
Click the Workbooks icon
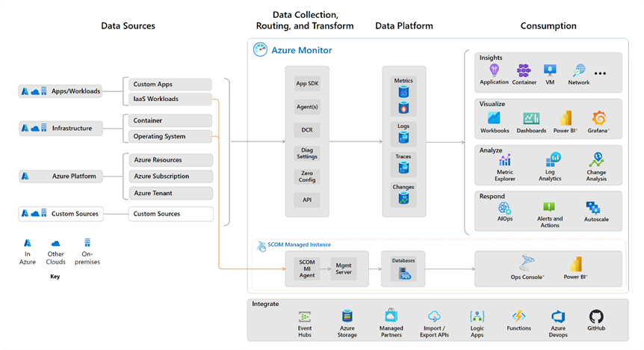coord(494,118)
